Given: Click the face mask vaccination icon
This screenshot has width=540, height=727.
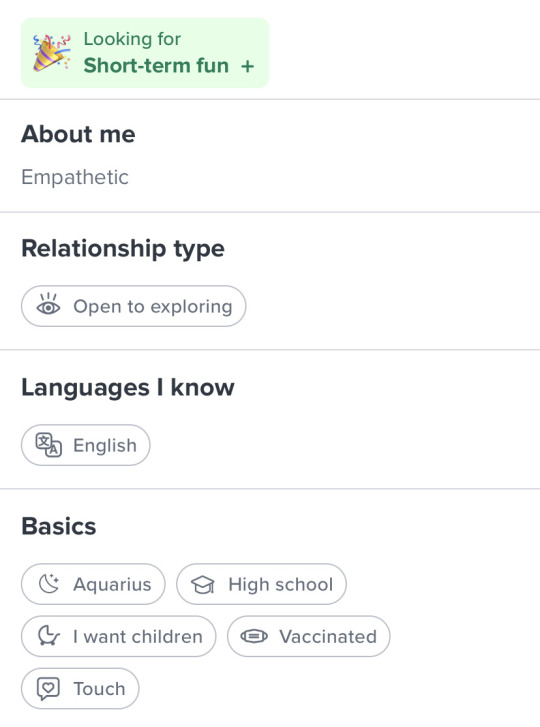Looking at the screenshot, I should pyautogui.click(x=254, y=636).
